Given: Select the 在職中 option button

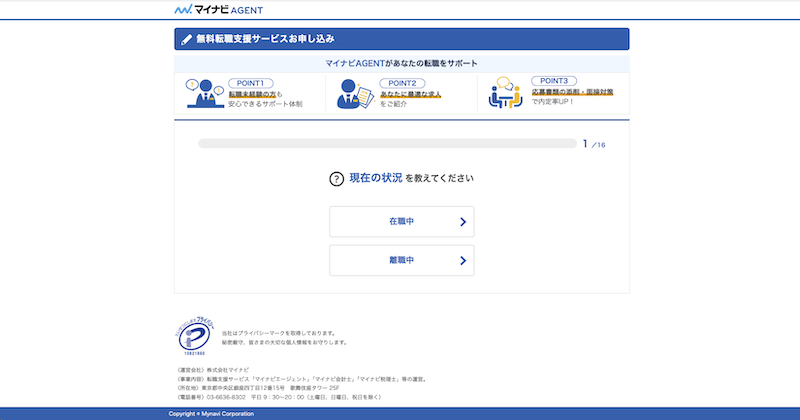Looking at the screenshot, I should [x=402, y=221].
